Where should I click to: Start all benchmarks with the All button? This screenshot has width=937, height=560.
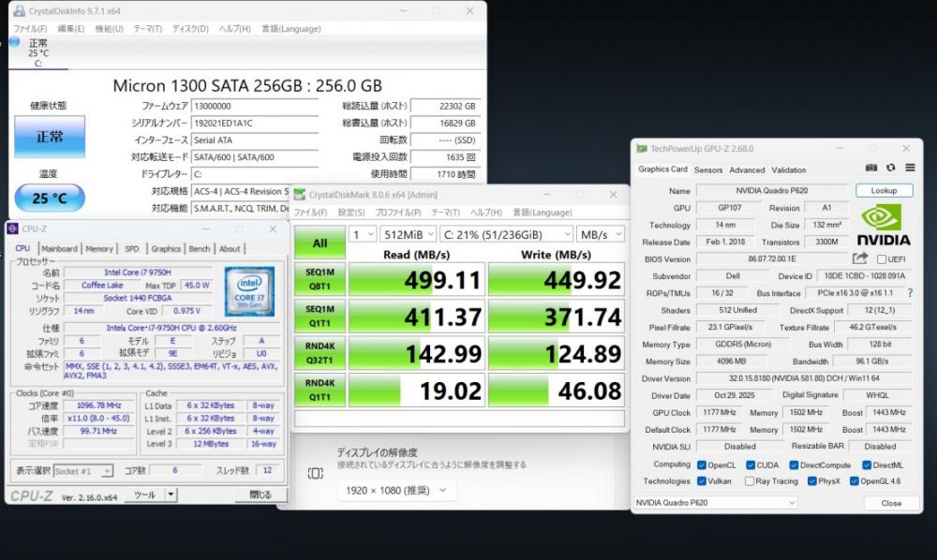[x=320, y=243]
